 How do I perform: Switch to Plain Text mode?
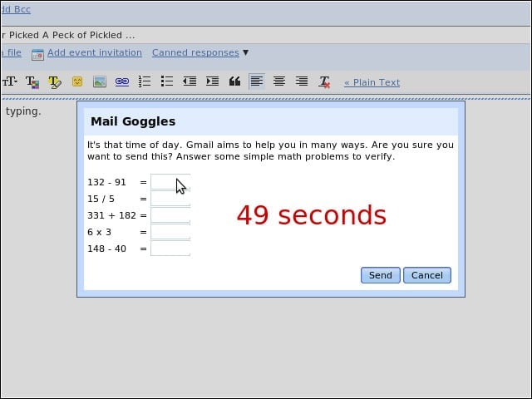point(372,82)
